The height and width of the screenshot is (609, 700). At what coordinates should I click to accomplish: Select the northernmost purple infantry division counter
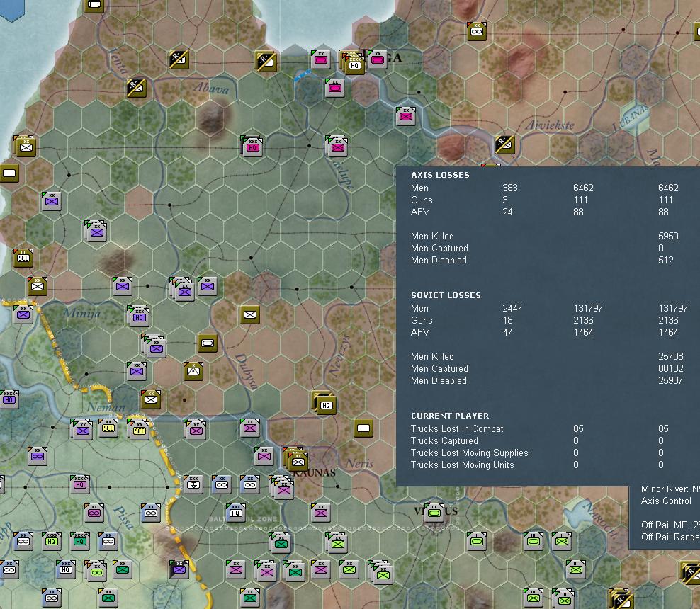tap(51, 201)
